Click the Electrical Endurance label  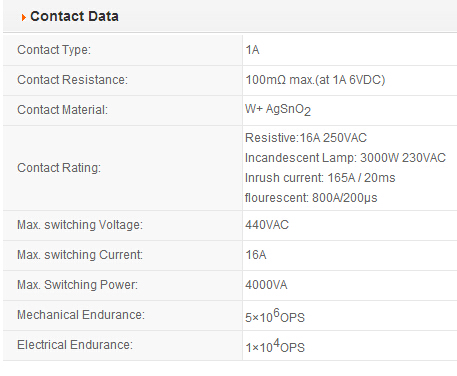75,345
